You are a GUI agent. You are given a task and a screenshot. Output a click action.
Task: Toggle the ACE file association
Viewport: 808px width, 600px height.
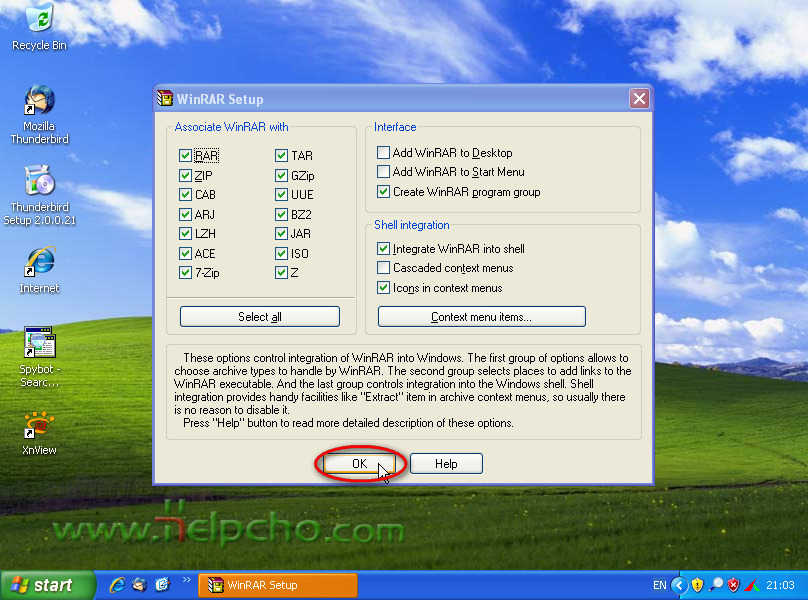[186, 253]
